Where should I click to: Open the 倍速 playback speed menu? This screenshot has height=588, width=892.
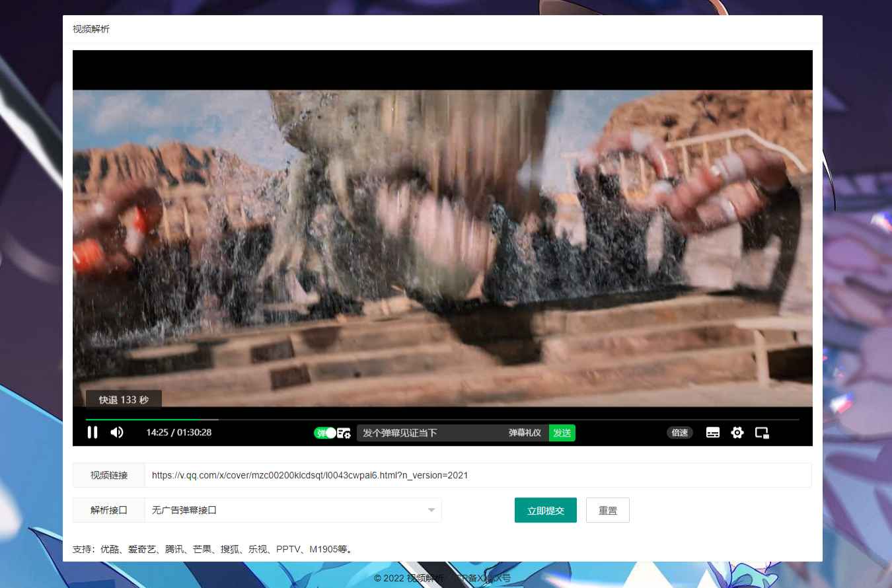point(680,433)
